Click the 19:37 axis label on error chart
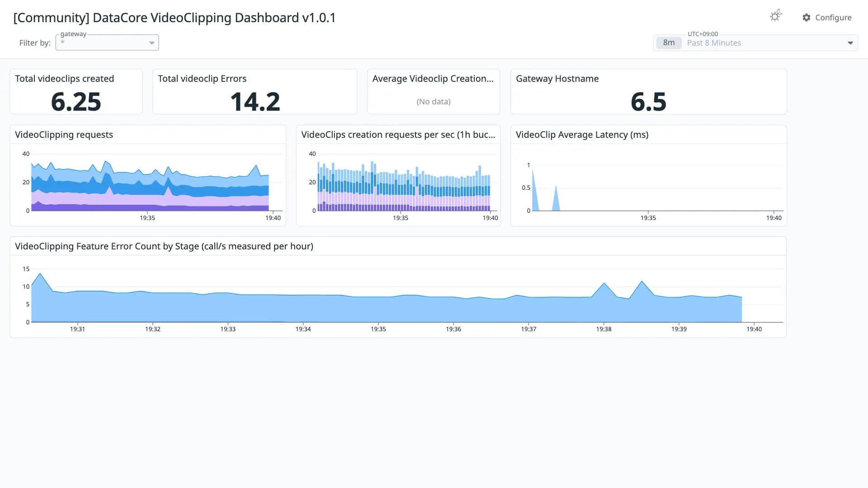The width and height of the screenshot is (868, 488). [x=528, y=329]
